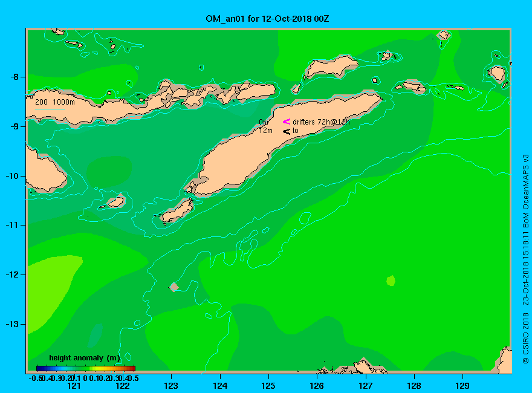The height and width of the screenshot is (393, 532).
Task: Click the cyan depth contour legend line
Action: (50, 109)
